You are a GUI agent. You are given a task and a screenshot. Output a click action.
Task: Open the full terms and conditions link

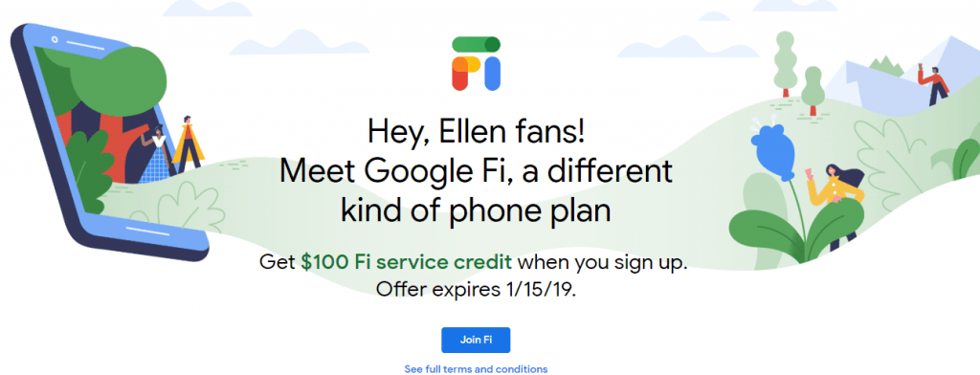coord(476,368)
